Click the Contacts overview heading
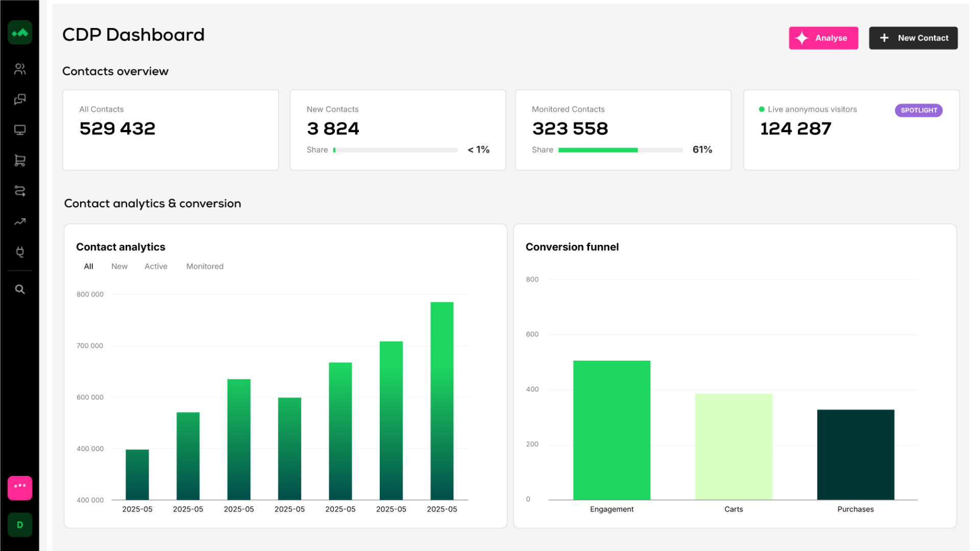 [x=115, y=71]
